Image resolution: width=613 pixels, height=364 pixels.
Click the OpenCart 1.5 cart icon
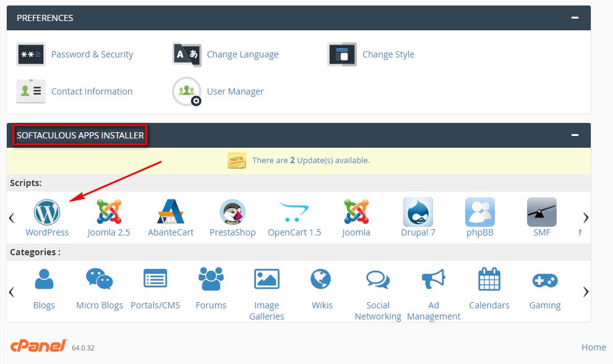[x=294, y=212]
